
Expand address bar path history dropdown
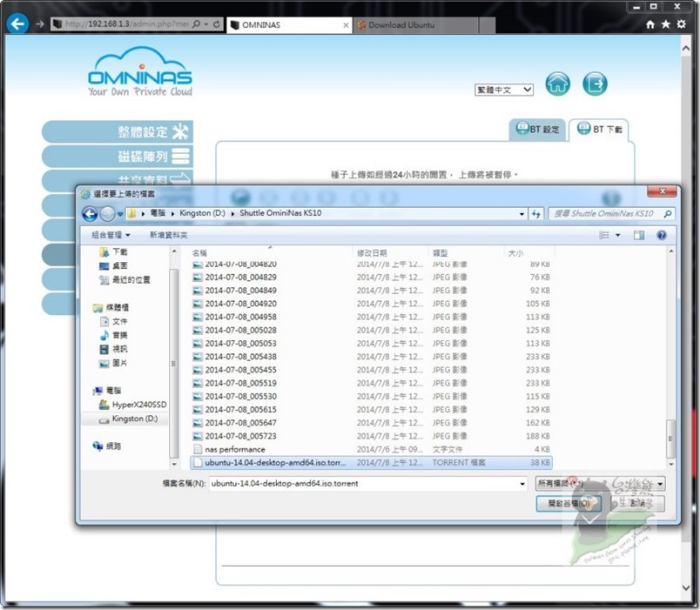tap(522, 214)
